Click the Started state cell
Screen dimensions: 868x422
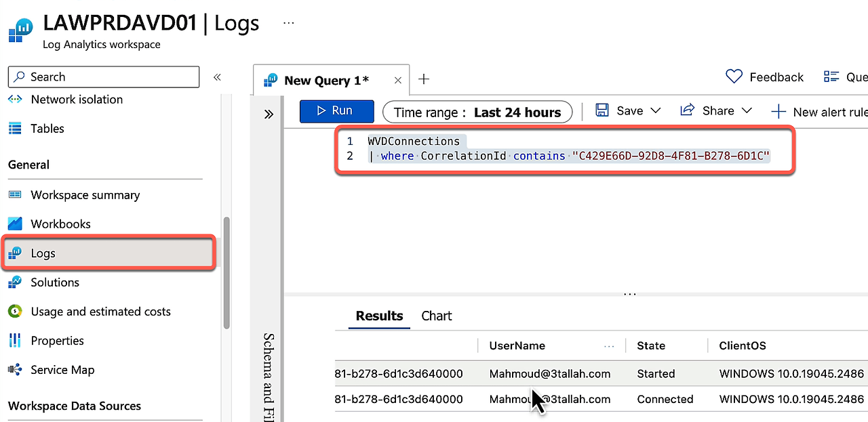(x=656, y=374)
